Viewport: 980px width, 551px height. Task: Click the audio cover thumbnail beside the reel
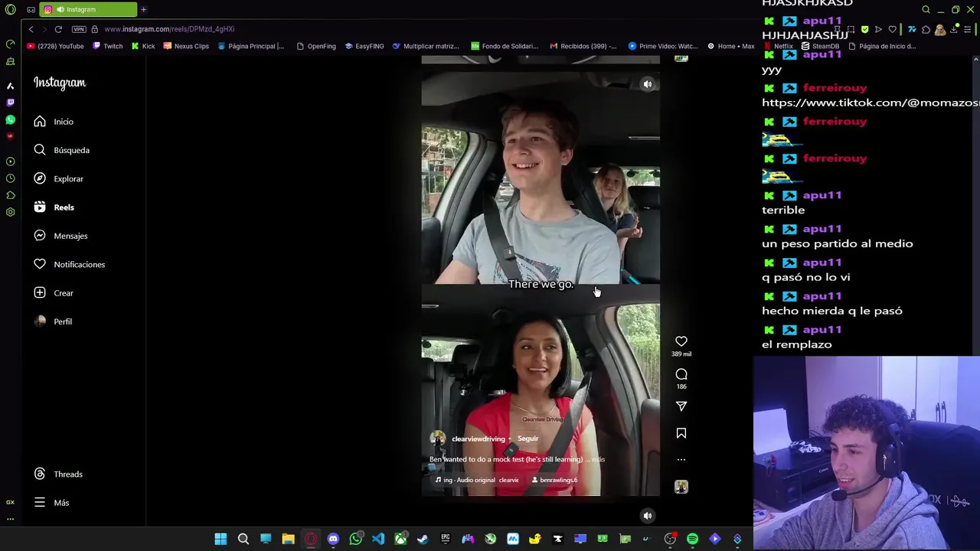[x=681, y=487]
